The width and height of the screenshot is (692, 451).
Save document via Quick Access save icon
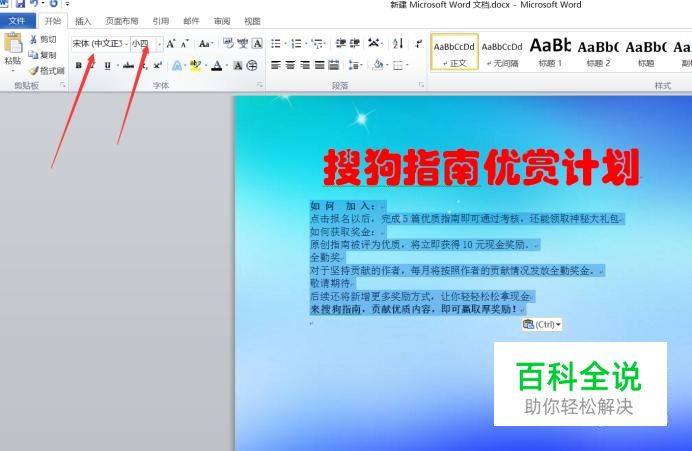(20, 4)
